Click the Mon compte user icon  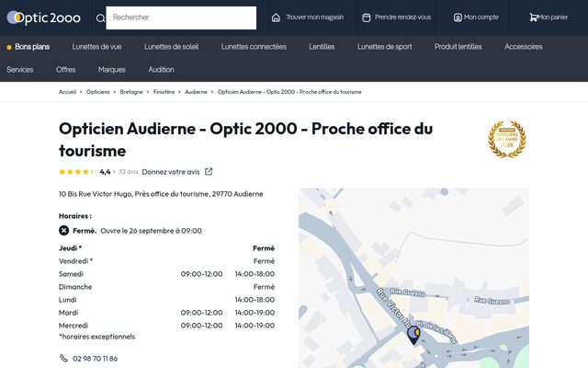coord(458,17)
